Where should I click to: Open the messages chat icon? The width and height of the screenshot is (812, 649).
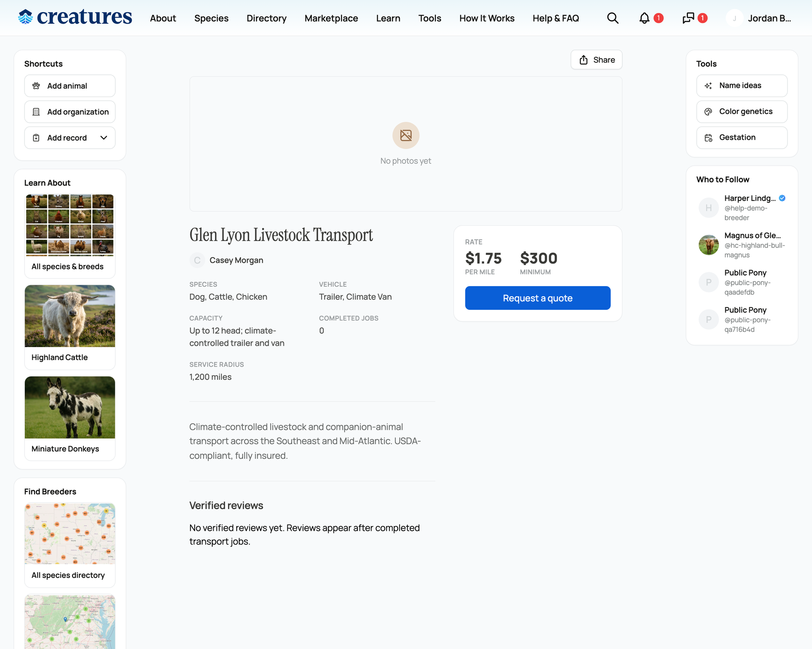688,18
